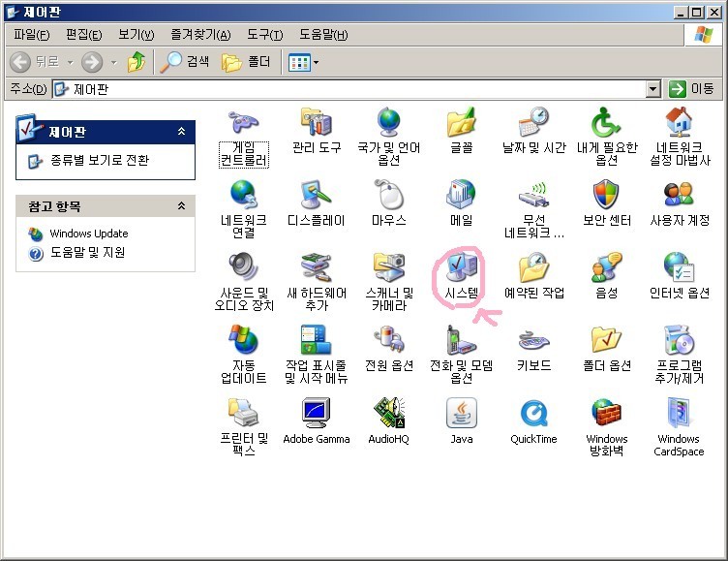Open the 보기 menu
This screenshot has height=561, width=728.
(136, 34)
